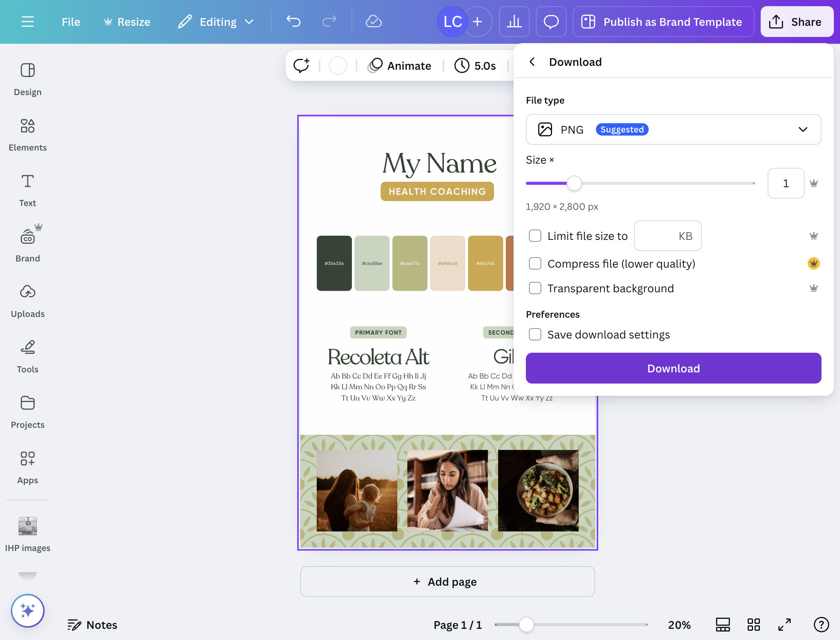Open the Apps panel
This screenshot has height=640, width=840.
pos(28,468)
